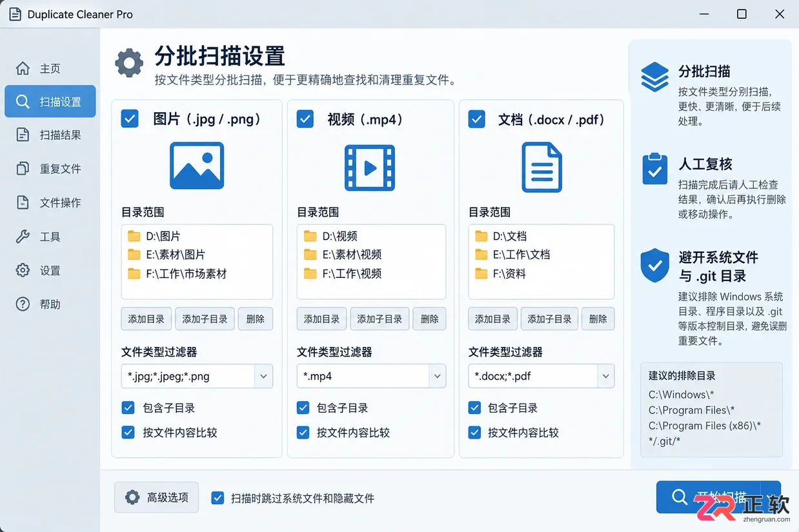Open the 高级选项 button
799x532 pixels.
click(x=157, y=497)
